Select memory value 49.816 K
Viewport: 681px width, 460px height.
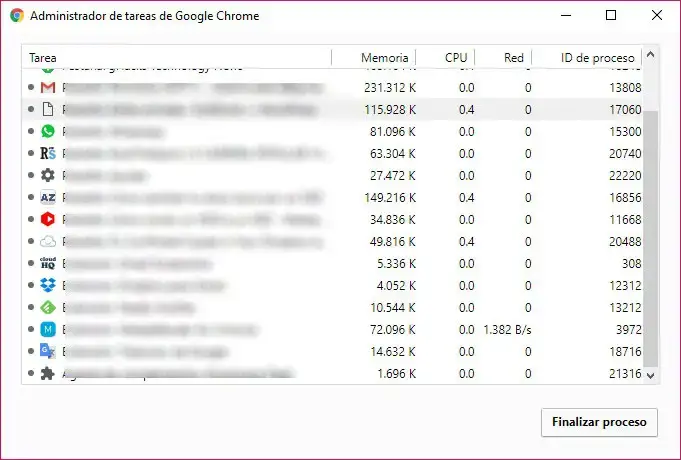tap(393, 242)
